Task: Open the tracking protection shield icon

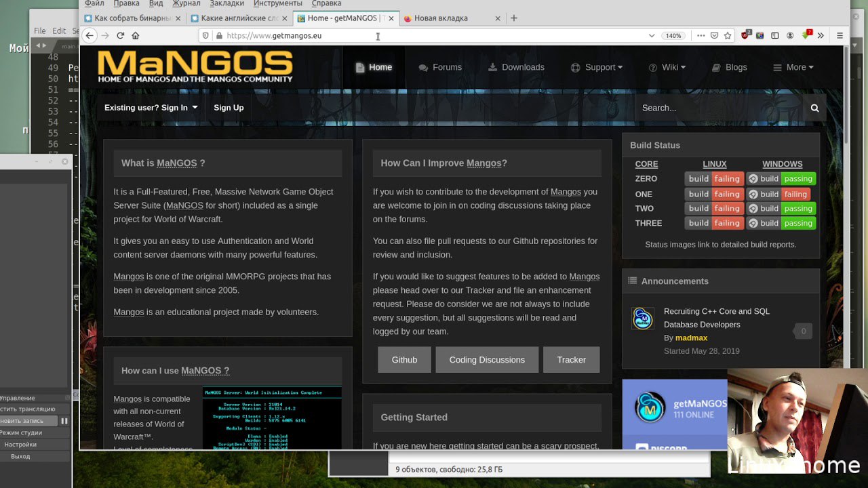Action: pos(205,35)
